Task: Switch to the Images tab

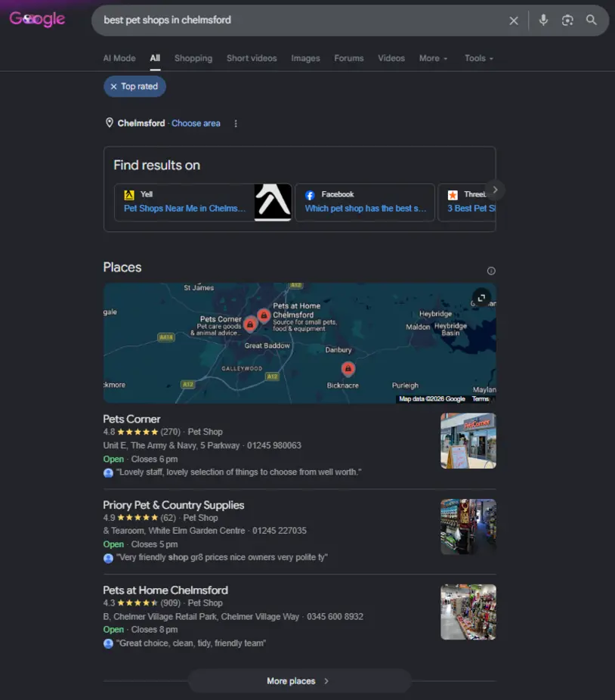Action: click(x=305, y=58)
